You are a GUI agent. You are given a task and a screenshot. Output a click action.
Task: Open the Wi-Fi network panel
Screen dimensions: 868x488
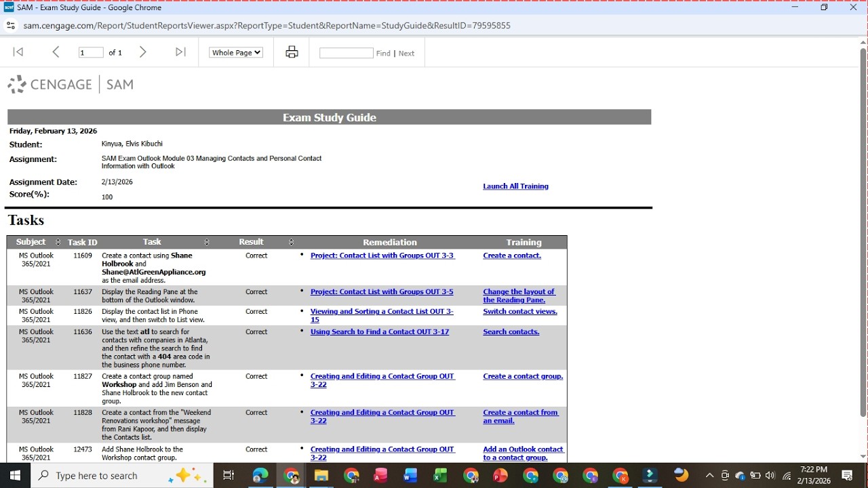787,476
